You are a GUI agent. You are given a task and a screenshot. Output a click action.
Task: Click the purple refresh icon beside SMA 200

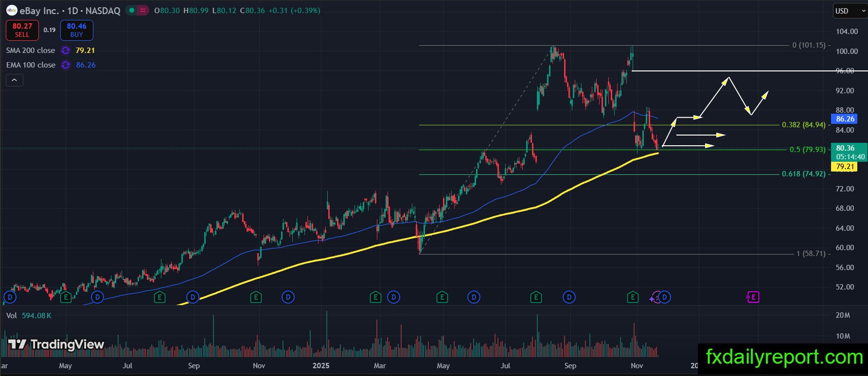[65, 51]
